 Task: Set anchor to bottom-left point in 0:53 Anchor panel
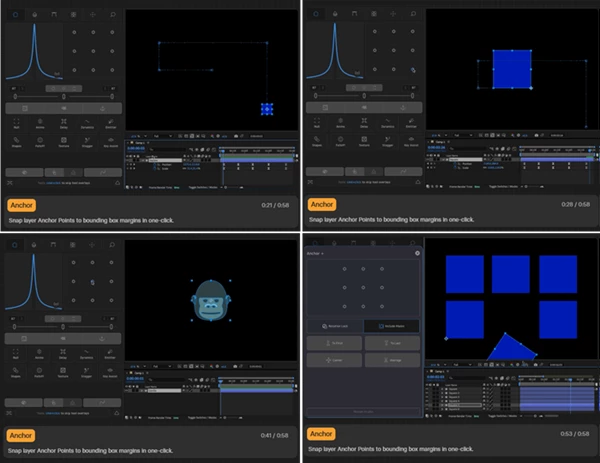[x=344, y=306]
